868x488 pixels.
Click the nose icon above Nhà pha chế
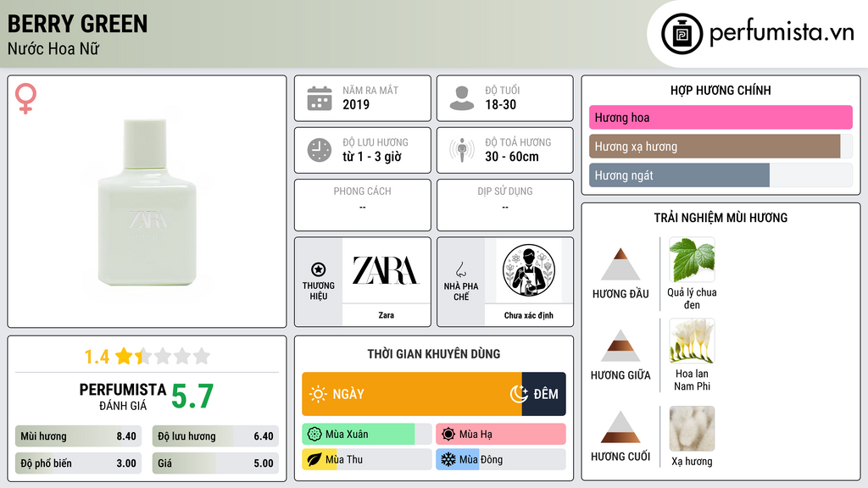pos(460,269)
